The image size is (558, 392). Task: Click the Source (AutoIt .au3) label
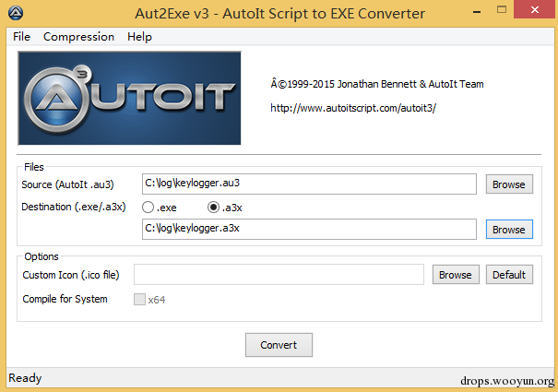[67, 184]
